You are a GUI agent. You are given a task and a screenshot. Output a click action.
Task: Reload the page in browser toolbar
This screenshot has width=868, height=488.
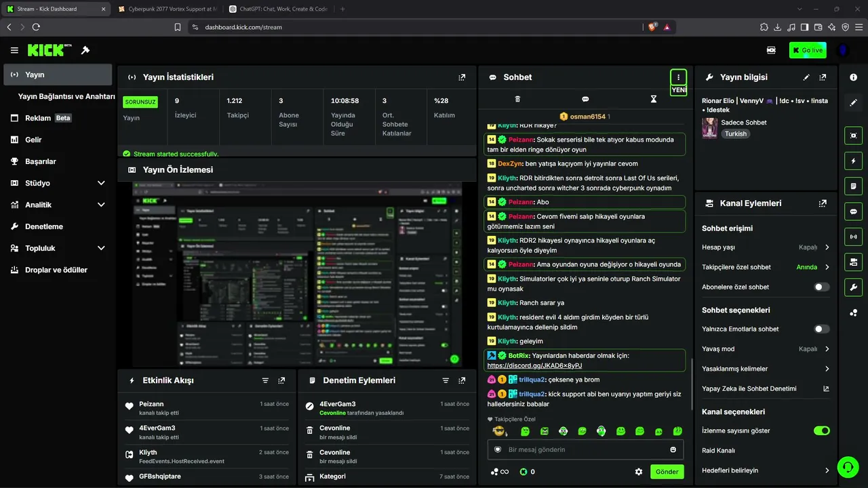coord(36,27)
